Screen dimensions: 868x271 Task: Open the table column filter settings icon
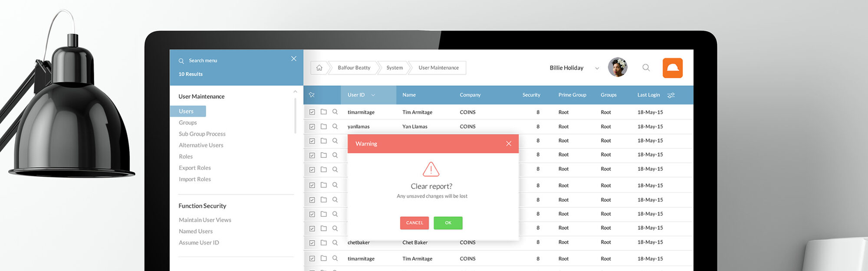[x=671, y=95]
